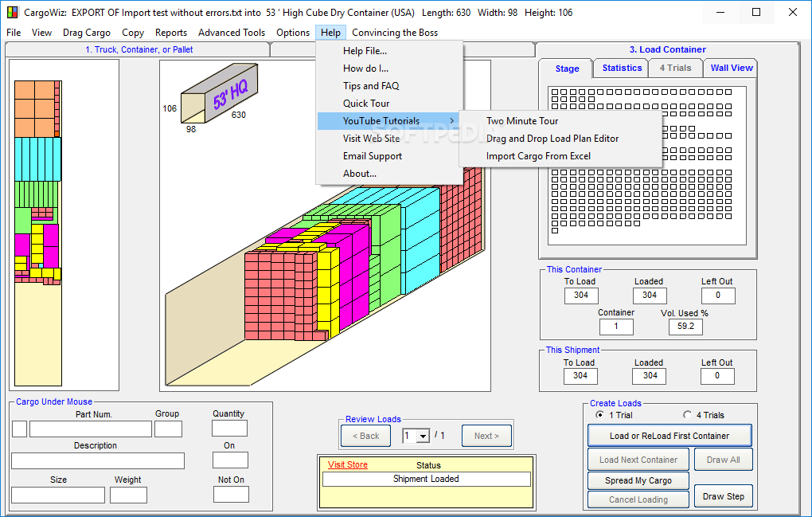The image size is (812, 517).
Task: Select the 3. Load Container tab
Action: 668,49
